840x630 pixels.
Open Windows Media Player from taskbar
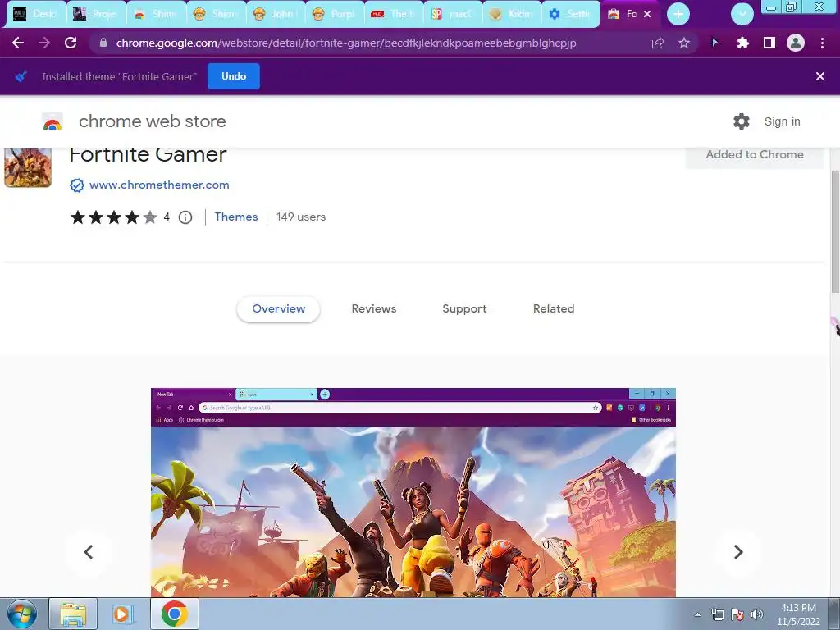121,614
